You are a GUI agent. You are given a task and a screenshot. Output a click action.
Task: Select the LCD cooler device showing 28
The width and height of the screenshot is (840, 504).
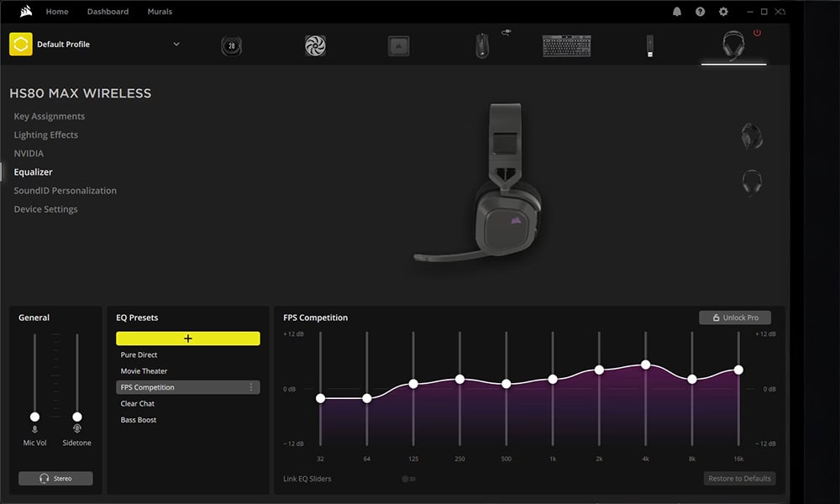coord(232,46)
